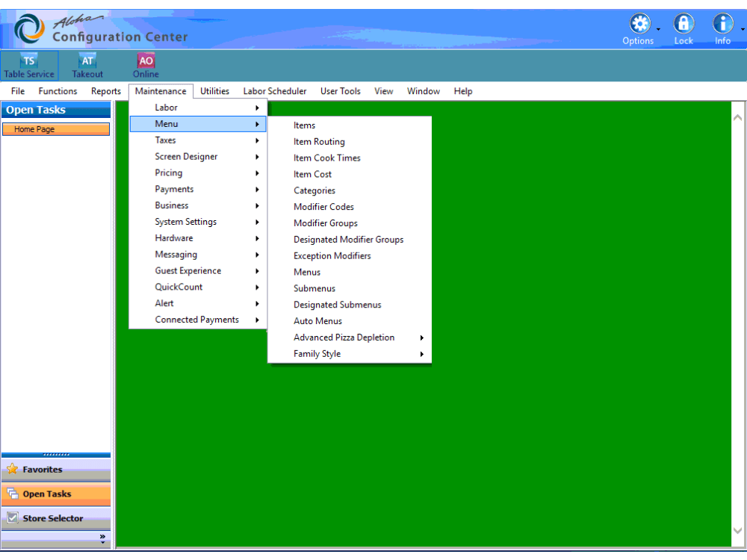The width and height of the screenshot is (747, 560).
Task: Choose Item Cost
Action: 350,174
